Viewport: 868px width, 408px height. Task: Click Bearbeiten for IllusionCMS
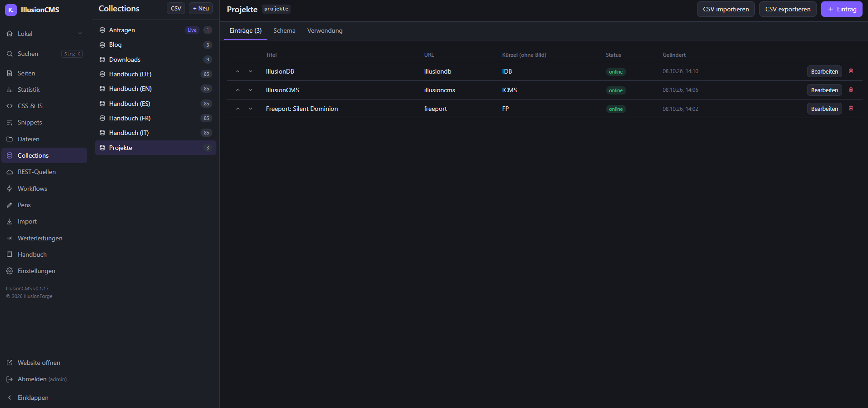tap(824, 90)
